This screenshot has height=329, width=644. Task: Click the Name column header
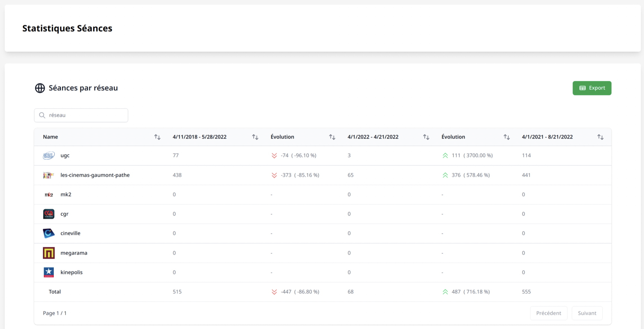pyautogui.click(x=50, y=137)
